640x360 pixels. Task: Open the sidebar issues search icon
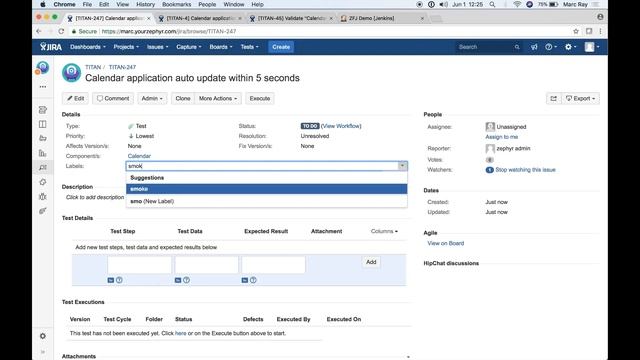click(43, 167)
